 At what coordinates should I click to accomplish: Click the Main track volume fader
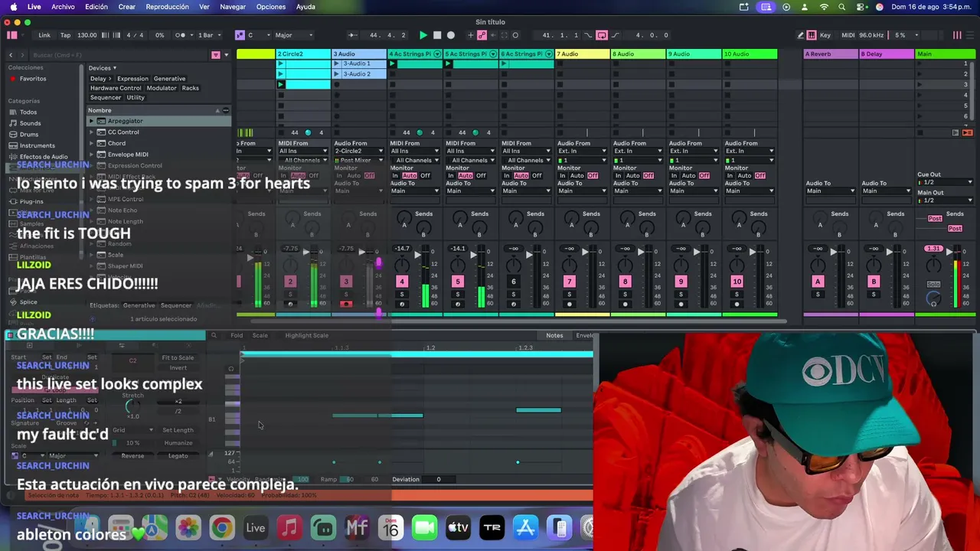(x=949, y=253)
